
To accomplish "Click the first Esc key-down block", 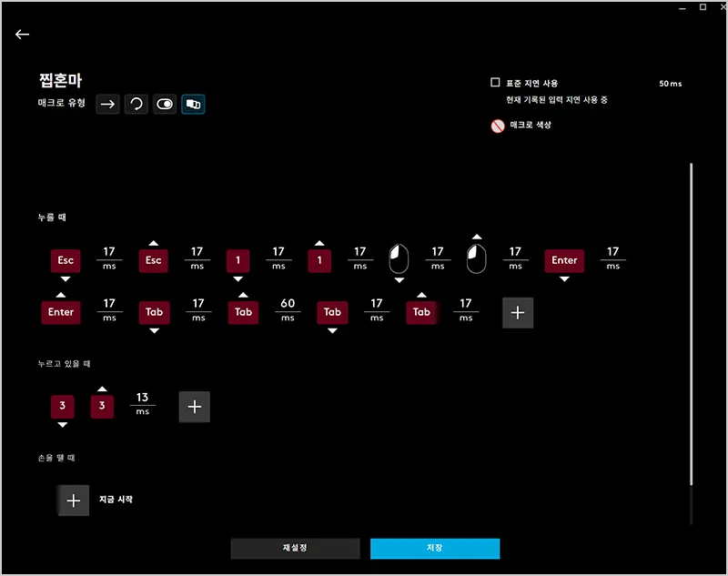I will pos(66,260).
